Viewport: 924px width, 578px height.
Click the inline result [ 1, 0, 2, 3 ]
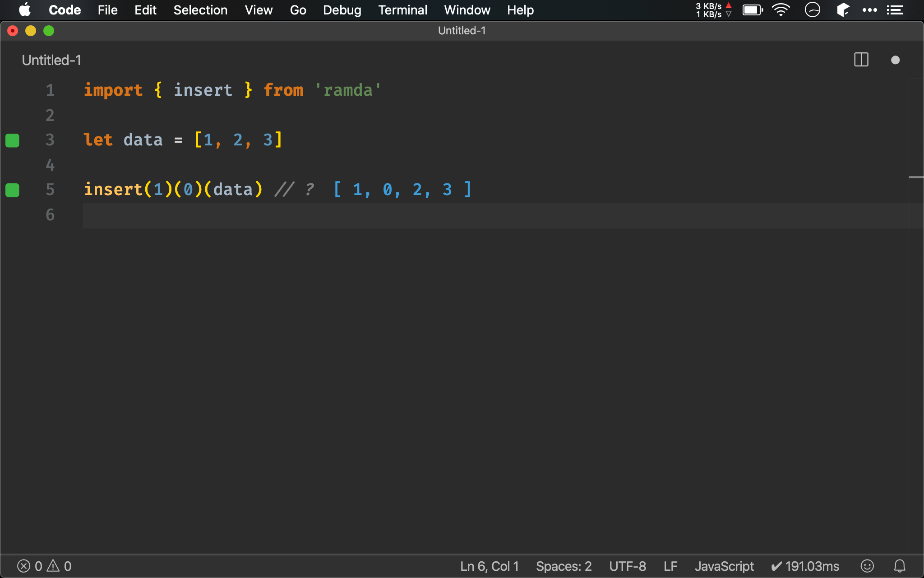(402, 190)
